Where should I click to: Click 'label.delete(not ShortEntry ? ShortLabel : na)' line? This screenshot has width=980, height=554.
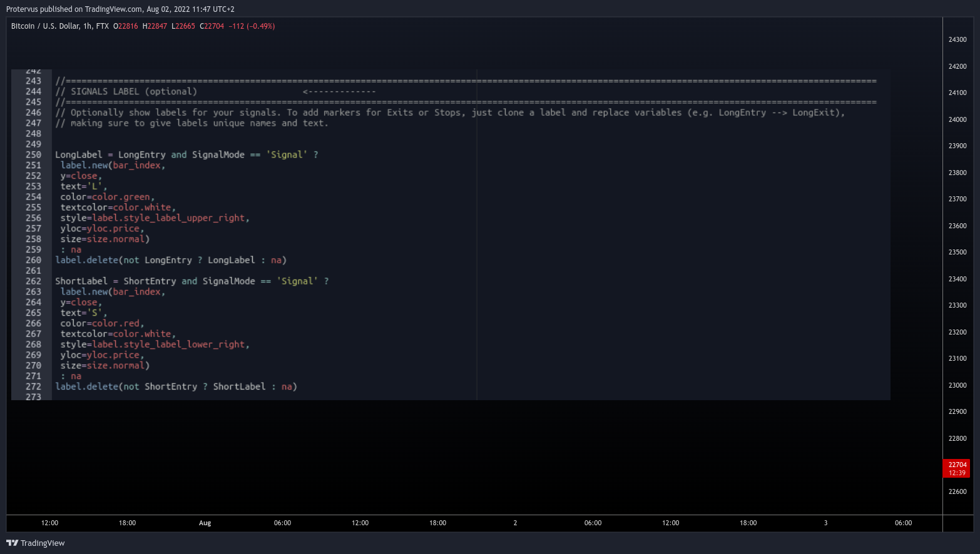click(x=176, y=386)
